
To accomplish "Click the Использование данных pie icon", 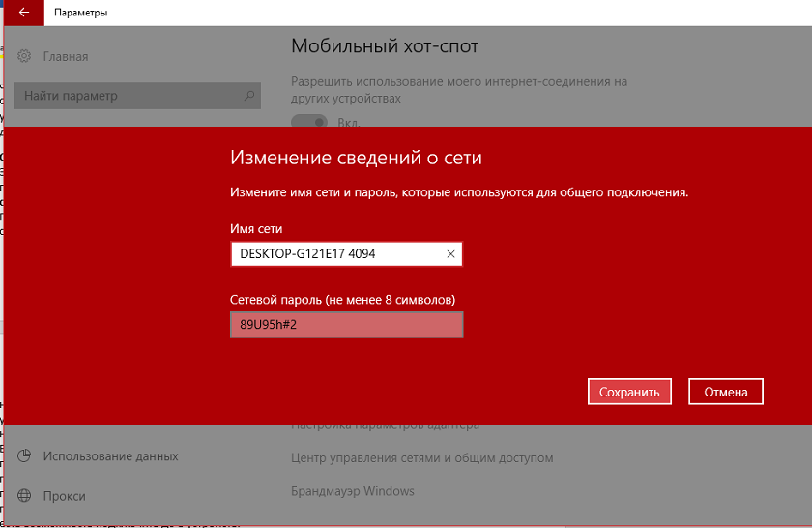I will 25,455.
